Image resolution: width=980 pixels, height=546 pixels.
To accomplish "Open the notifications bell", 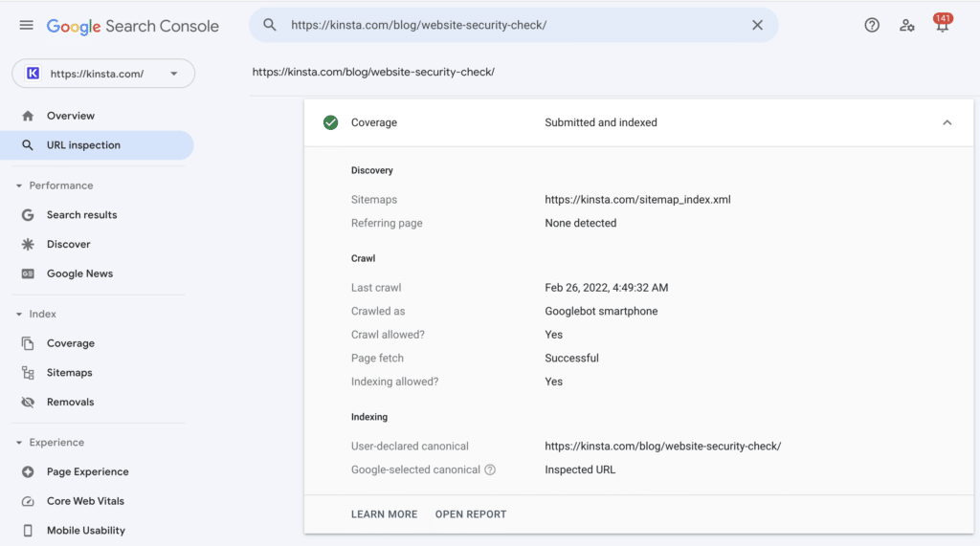I will [942, 26].
